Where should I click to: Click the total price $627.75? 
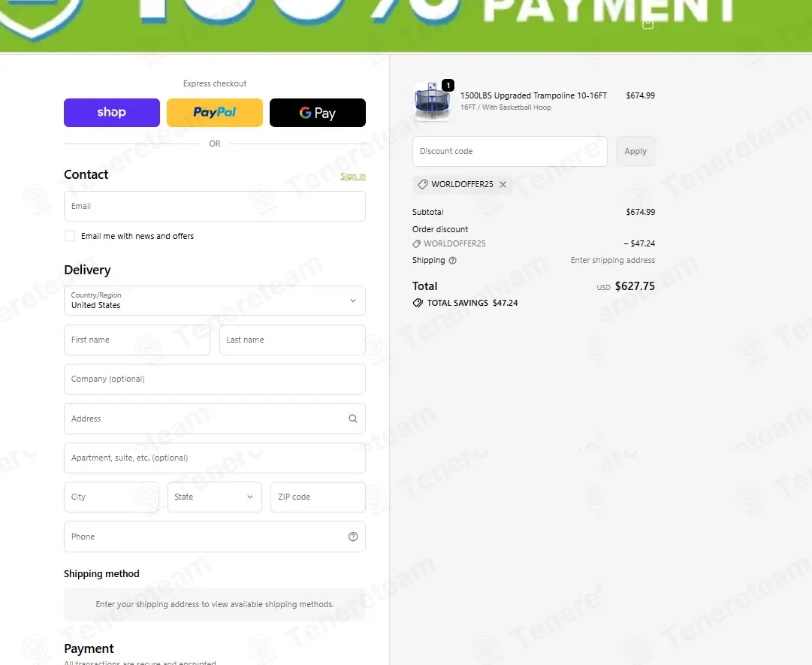(635, 286)
